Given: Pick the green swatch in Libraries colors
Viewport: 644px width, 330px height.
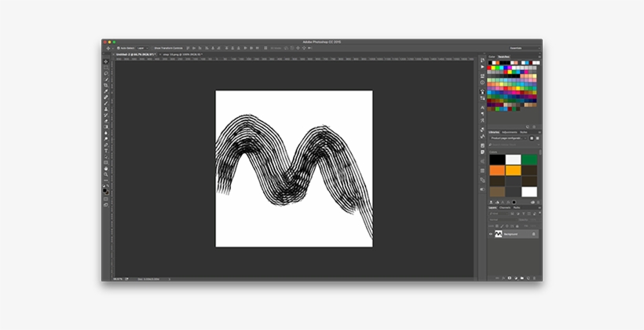Looking at the screenshot, I should (529, 159).
